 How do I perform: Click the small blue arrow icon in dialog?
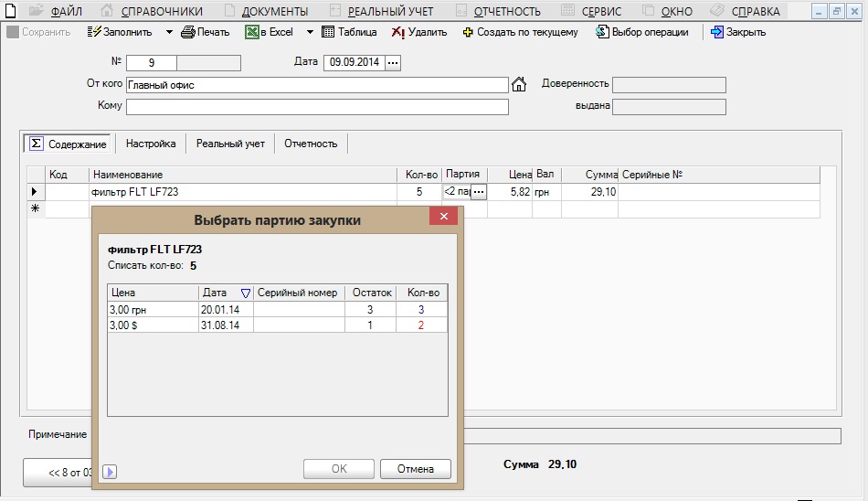coord(110,472)
